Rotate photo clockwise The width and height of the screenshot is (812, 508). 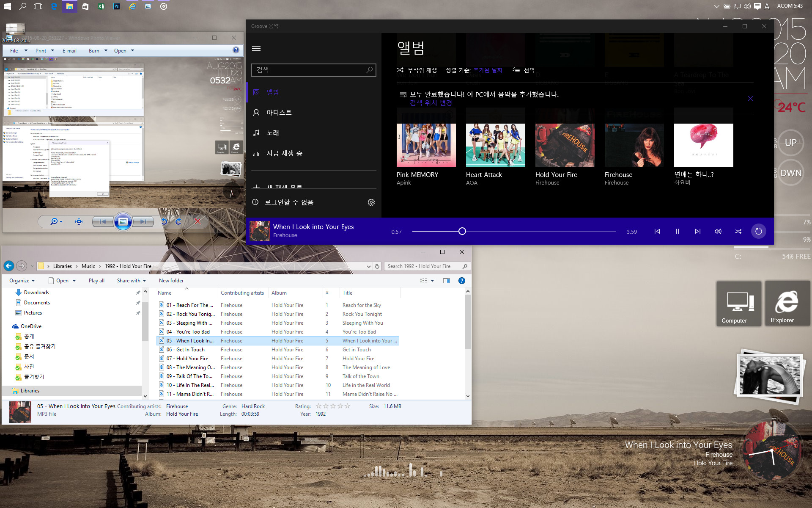178,221
